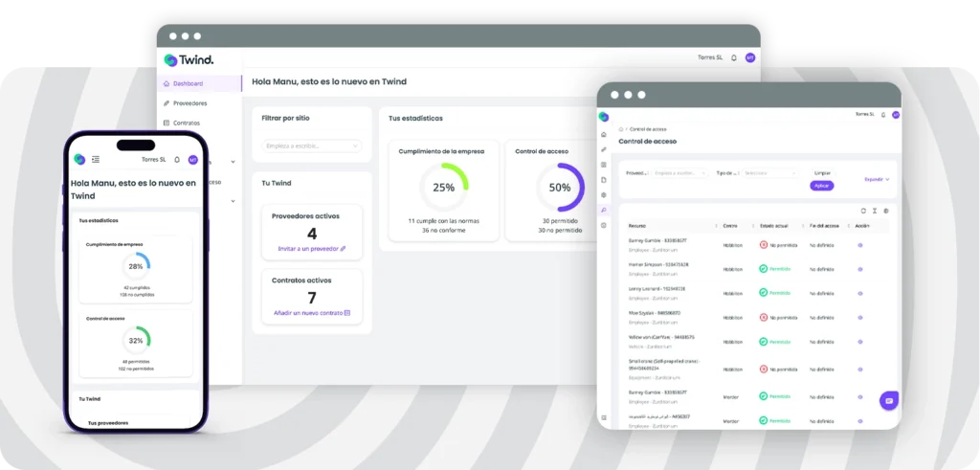Open notifications bell in main dashboard window

point(734,57)
